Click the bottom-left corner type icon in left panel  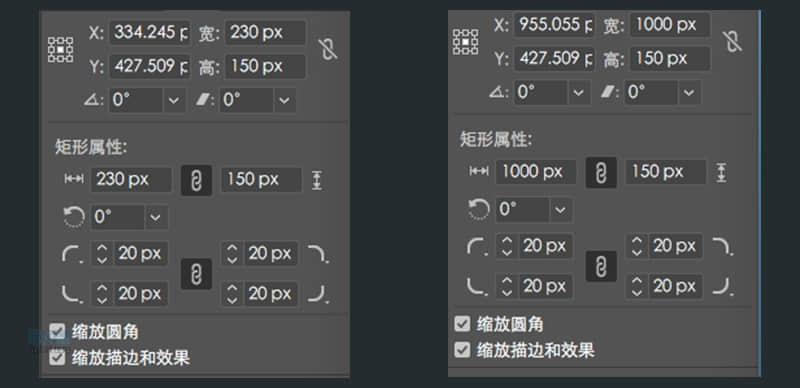(x=72, y=294)
